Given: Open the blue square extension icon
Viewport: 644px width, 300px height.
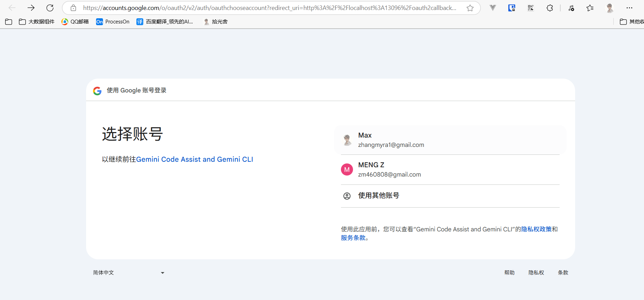Looking at the screenshot, I should (x=512, y=8).
